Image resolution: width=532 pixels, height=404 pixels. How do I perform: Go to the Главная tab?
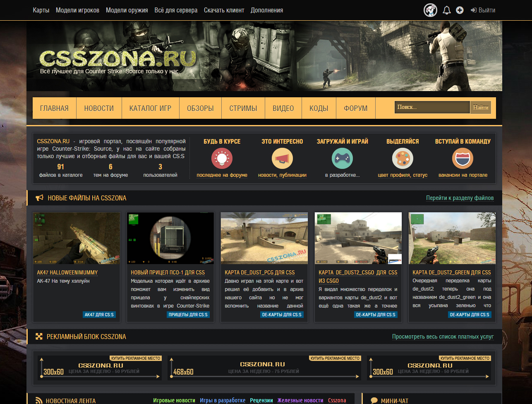coord(54,108)
